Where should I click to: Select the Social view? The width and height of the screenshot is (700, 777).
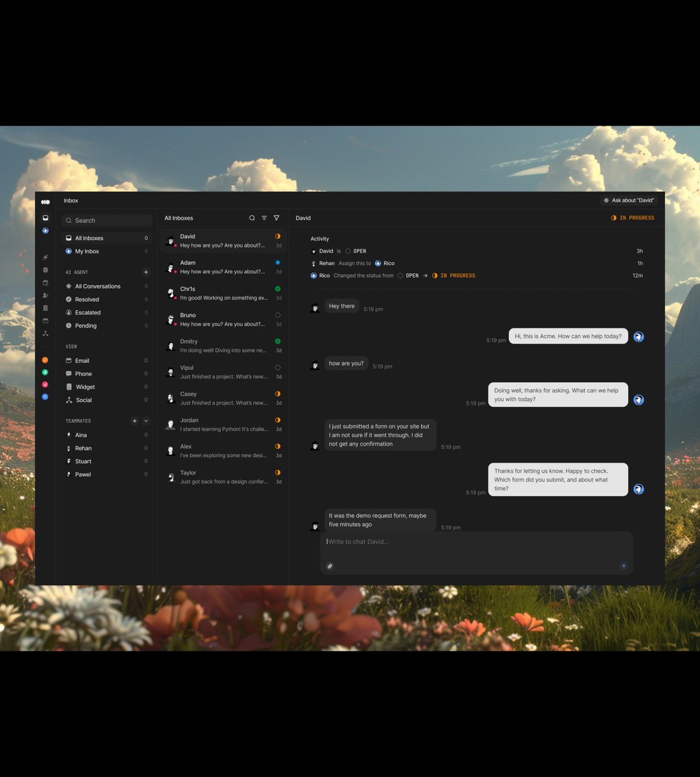[107, 400]
